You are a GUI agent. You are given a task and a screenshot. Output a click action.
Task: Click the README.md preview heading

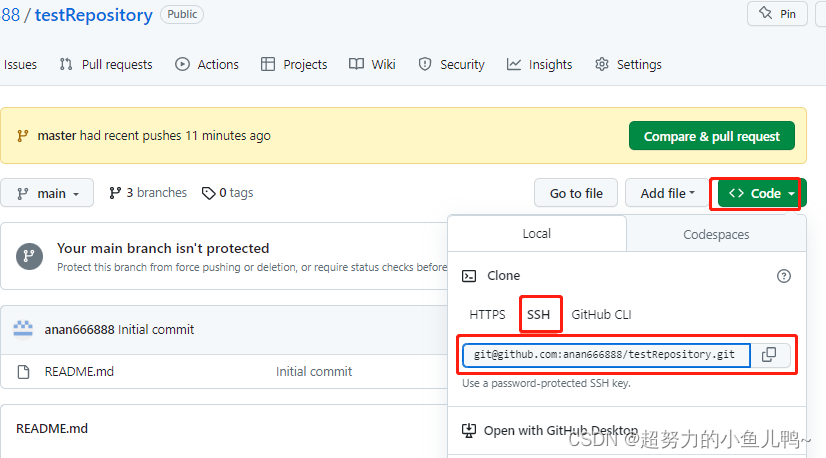click(52, 428)
